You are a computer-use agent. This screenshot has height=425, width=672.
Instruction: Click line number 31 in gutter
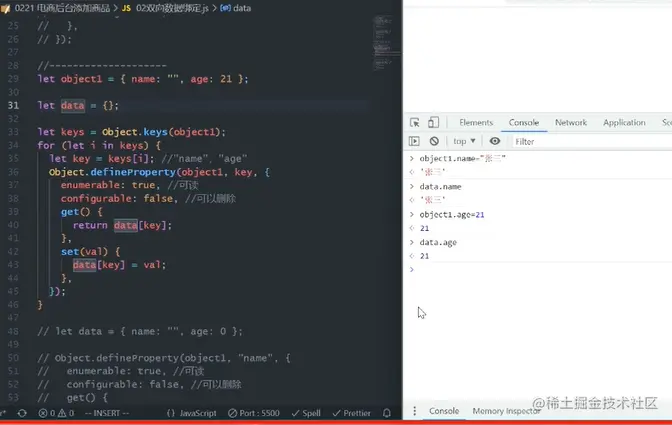click(x=13, y=105)
